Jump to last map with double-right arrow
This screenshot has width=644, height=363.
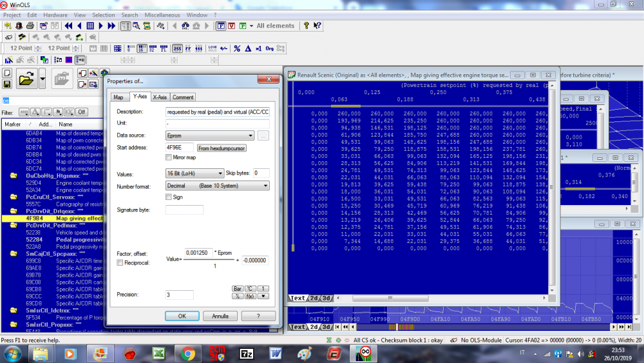(x=111, y=26)
